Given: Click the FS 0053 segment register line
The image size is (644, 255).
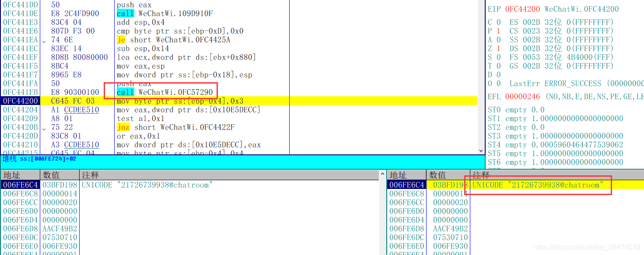Looking at the screenshot, I should pyautogui.click(x=562, y=57).
